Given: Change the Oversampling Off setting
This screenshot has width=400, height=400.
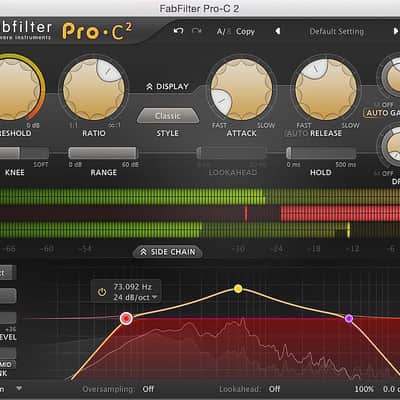Looking at the screenshot, I should pyautogui.click(x=148, y=389).
